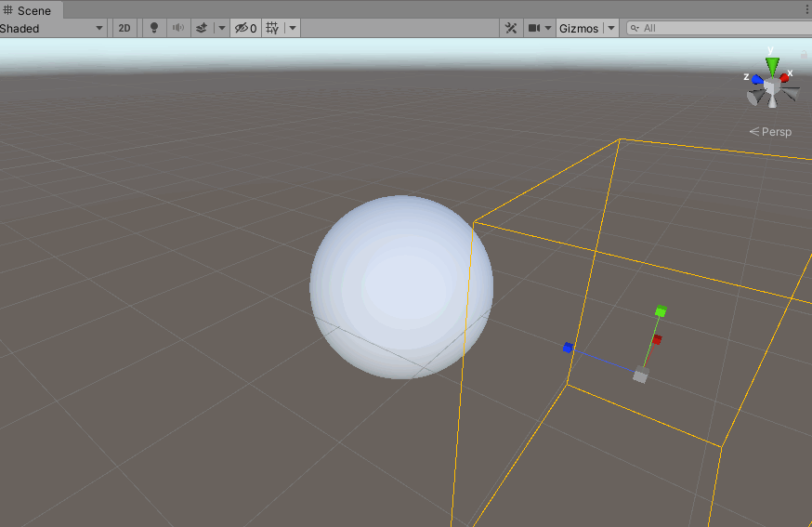Click the search magnifier icon
Image resolution: width=812 pixels, height=527 pixels.
(x=635, y=29)
